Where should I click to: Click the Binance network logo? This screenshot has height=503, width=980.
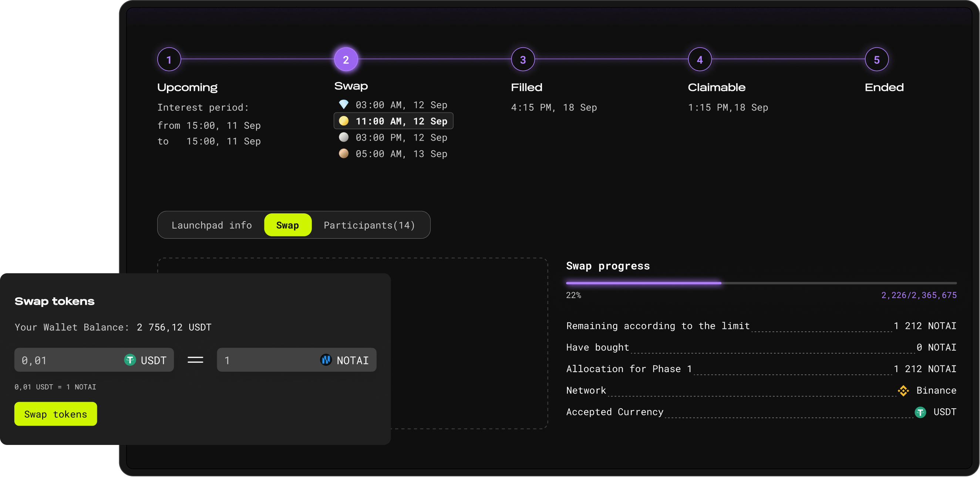(903, 391)
